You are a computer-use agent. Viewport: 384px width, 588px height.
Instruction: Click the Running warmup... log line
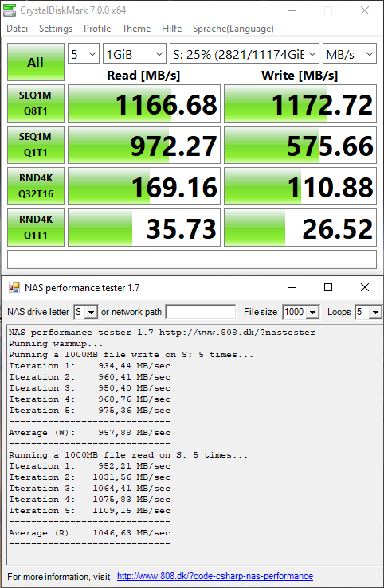click(x=56, y=344)
